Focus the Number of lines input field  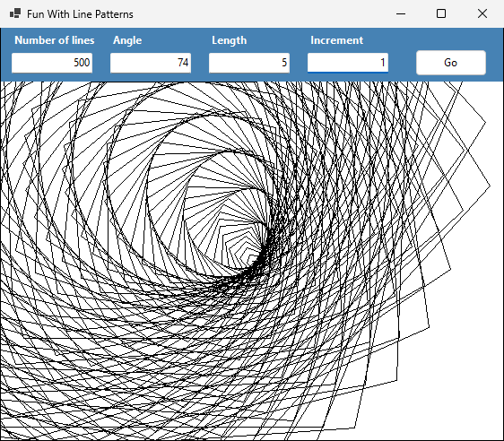pyautogui.click(x=52, y=63)
